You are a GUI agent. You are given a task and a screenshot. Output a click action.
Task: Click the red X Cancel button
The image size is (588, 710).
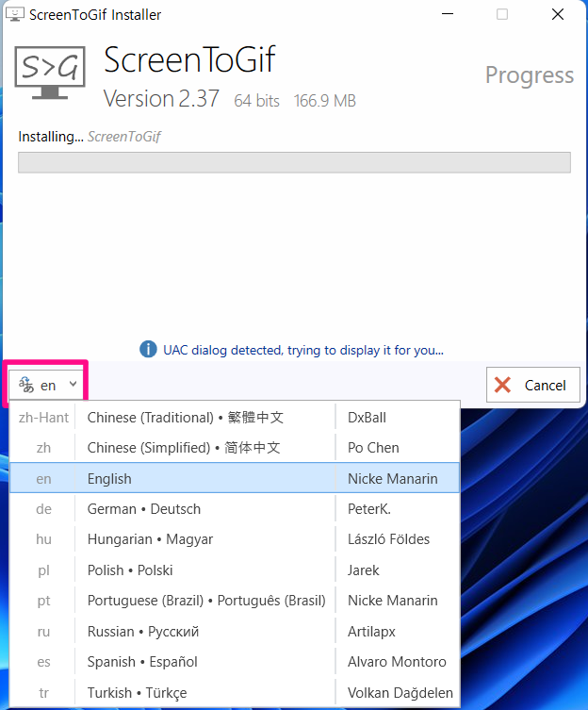point(532,385)
